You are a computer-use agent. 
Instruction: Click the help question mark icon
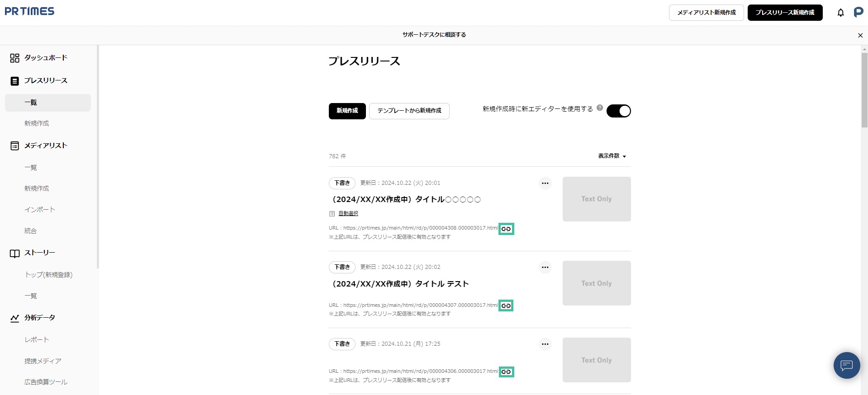pyautogui.click(x=600, y=108)
